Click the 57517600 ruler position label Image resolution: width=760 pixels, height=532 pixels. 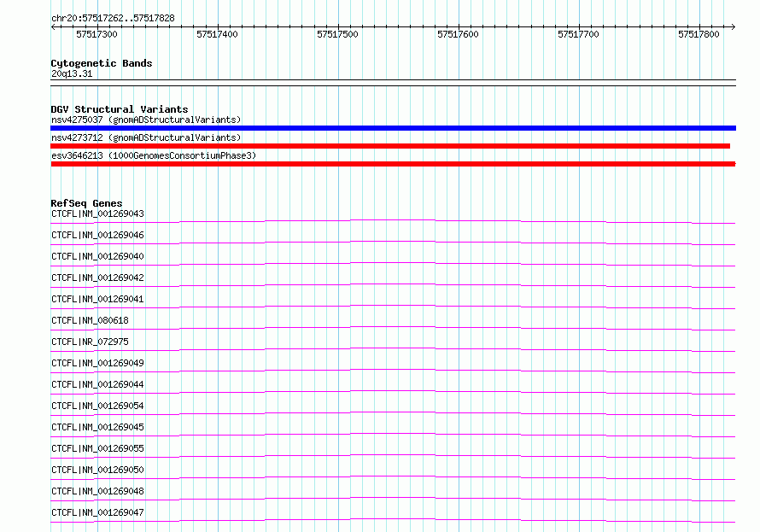tap(458, 34)
